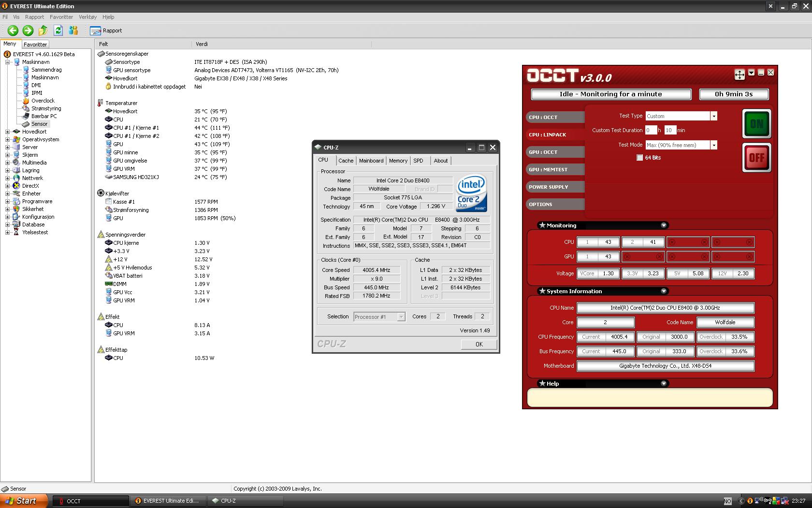Open the Favoritter menu in the menu bar

[61, 17]
